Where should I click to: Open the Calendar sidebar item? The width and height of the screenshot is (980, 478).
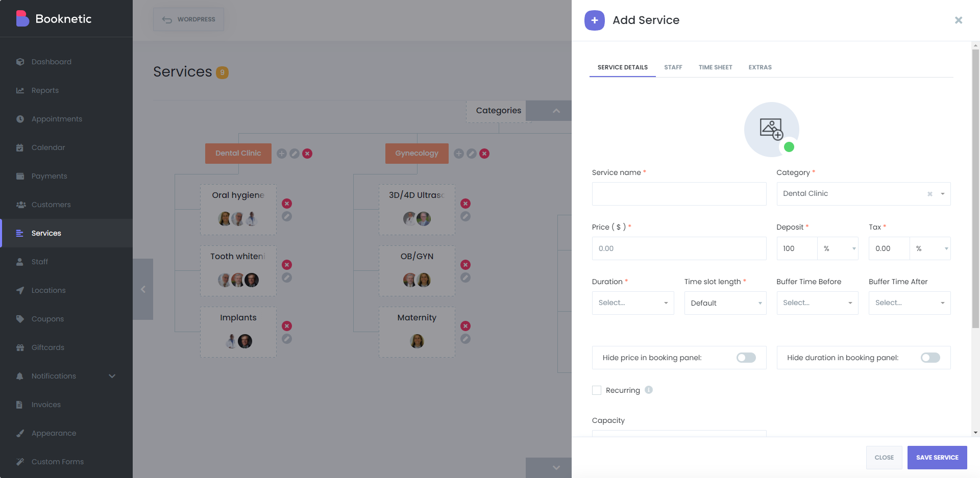tap(66, 147)
